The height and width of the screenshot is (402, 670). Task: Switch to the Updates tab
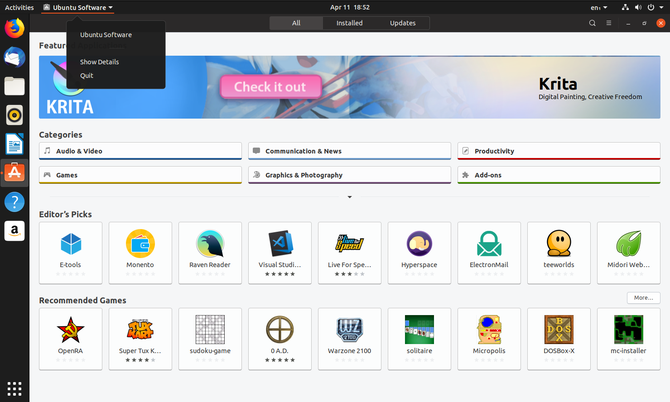[403, 23]
